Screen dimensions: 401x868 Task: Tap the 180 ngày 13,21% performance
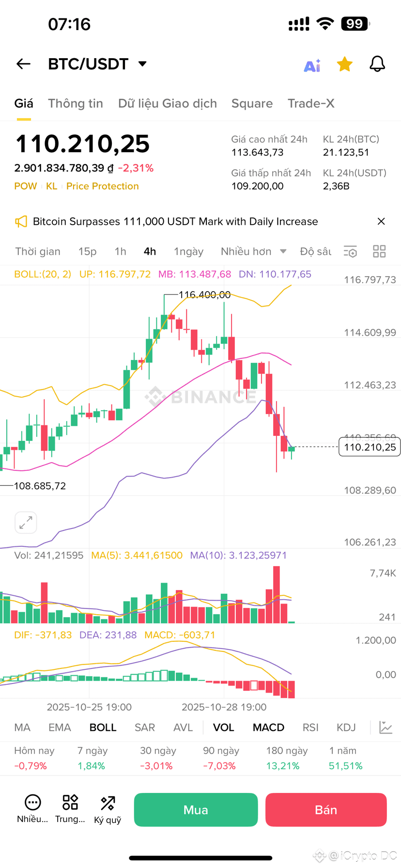[287, 758]
